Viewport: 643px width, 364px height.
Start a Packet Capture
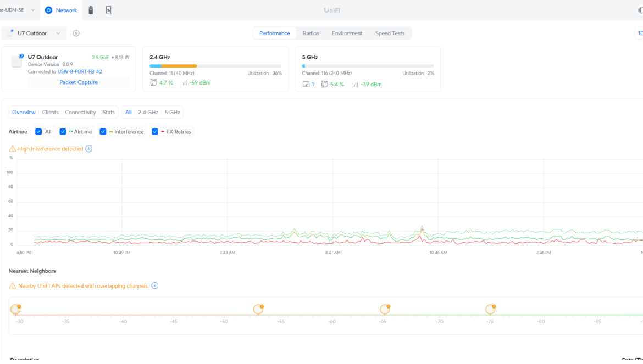click(79, 82)
